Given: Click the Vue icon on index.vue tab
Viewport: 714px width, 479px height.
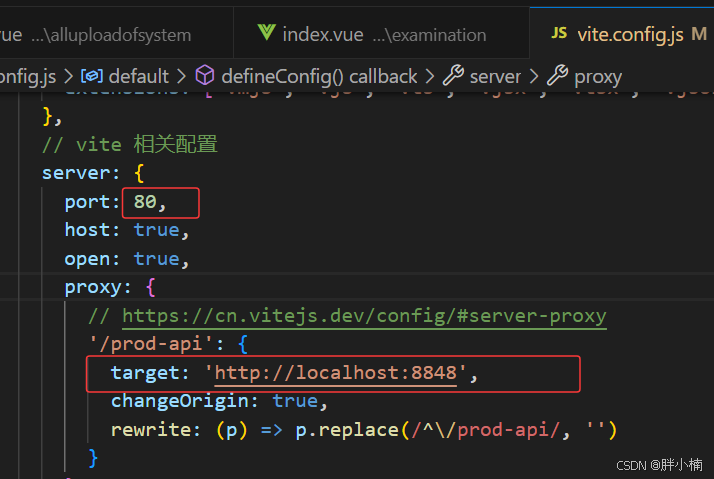Looking at the screenshot, I should pyautogui.click(x=265, y=34).
